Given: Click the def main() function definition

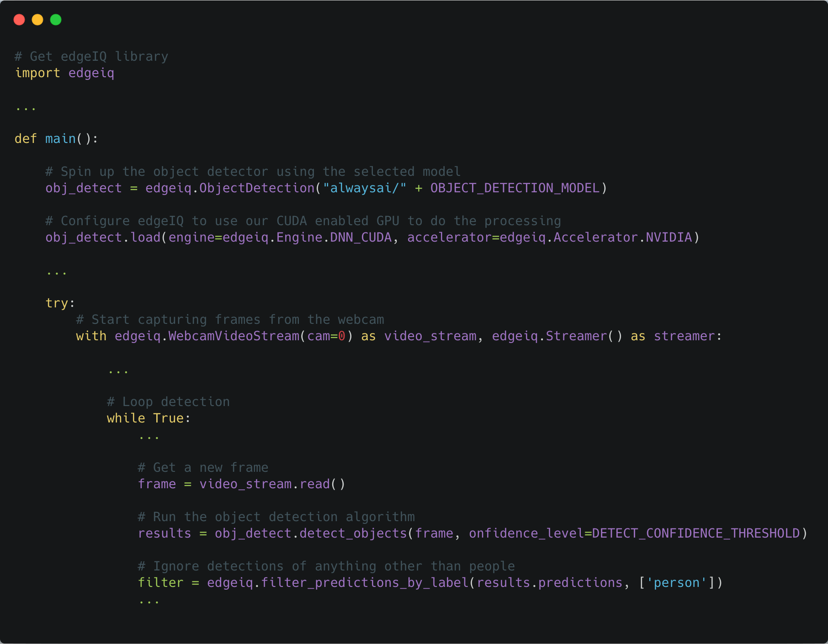Looking at the screenshot, I should click(56, 138).
